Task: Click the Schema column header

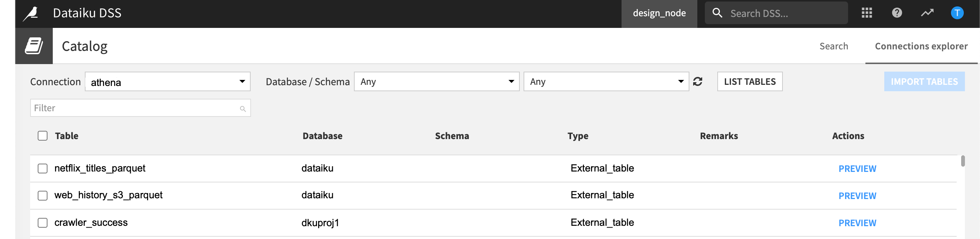Action: [x=452, y=136]
